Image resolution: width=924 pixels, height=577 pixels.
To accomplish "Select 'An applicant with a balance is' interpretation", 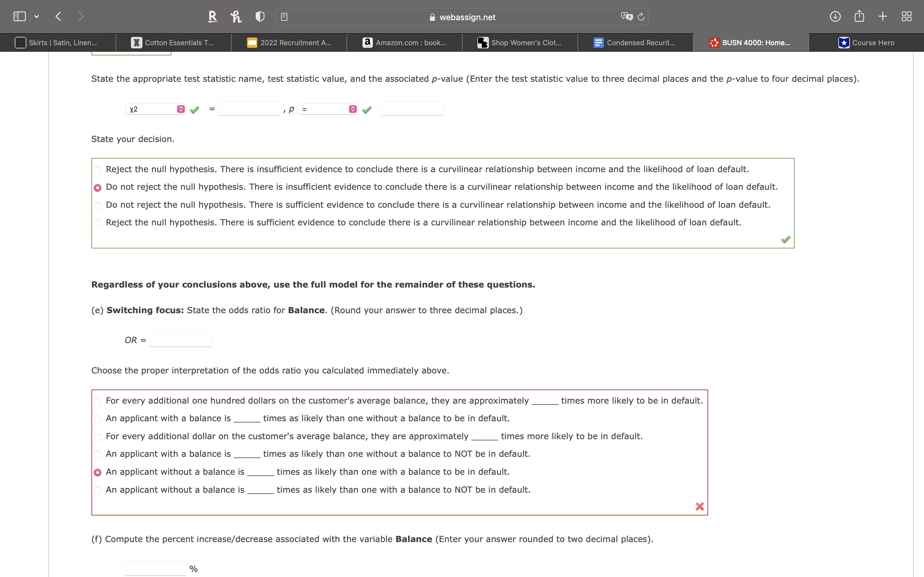I will pyautogui.click(x=98, y=419).
